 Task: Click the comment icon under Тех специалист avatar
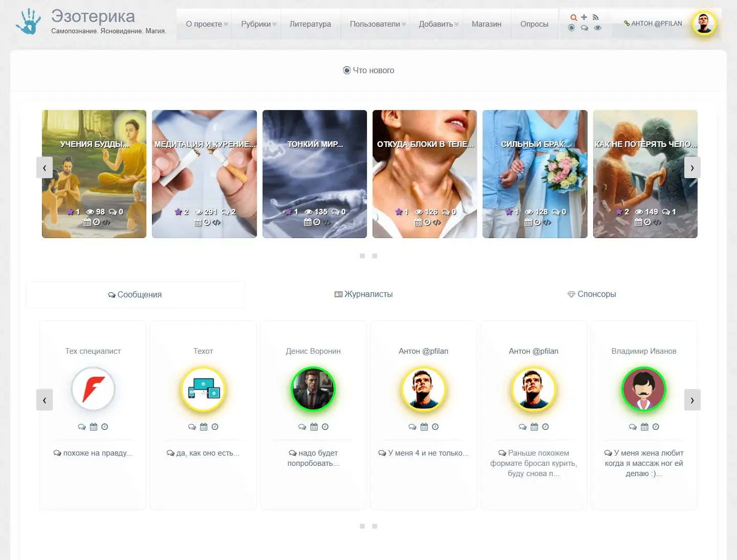click(82, 427)
